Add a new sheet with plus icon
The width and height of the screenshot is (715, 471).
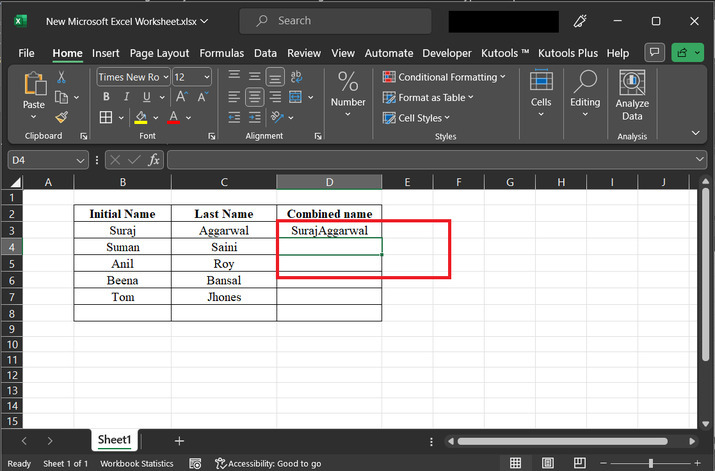[x=179, y=440]
